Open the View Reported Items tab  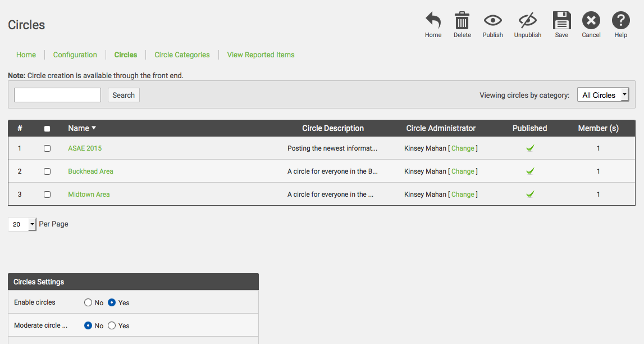(x=261, y=55)
